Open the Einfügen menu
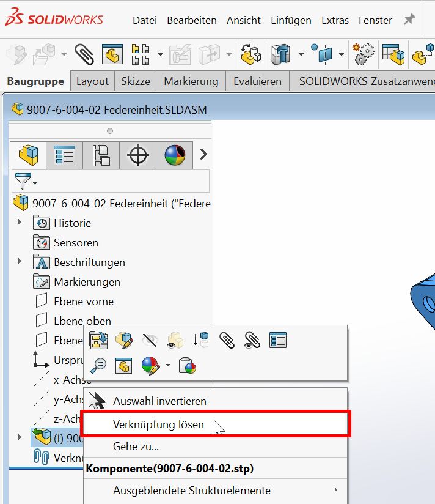The width and height of the screenshot is (435, 504). click(291, 20)
